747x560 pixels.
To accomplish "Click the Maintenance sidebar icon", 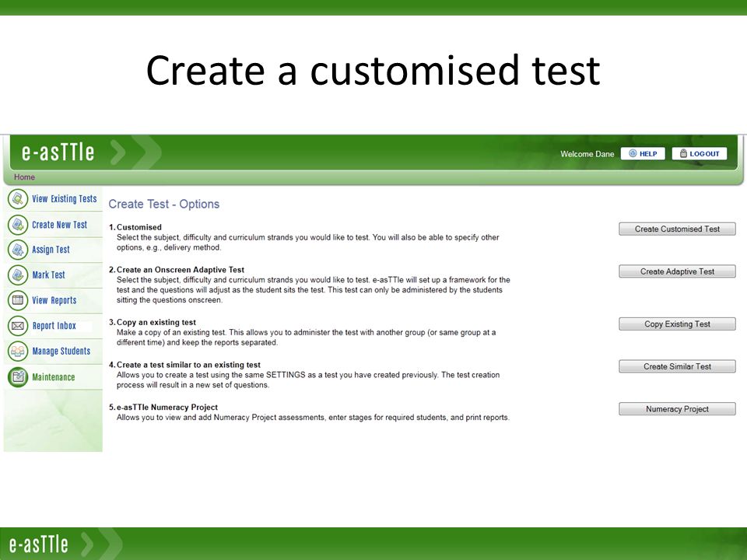I will point(18,377).
